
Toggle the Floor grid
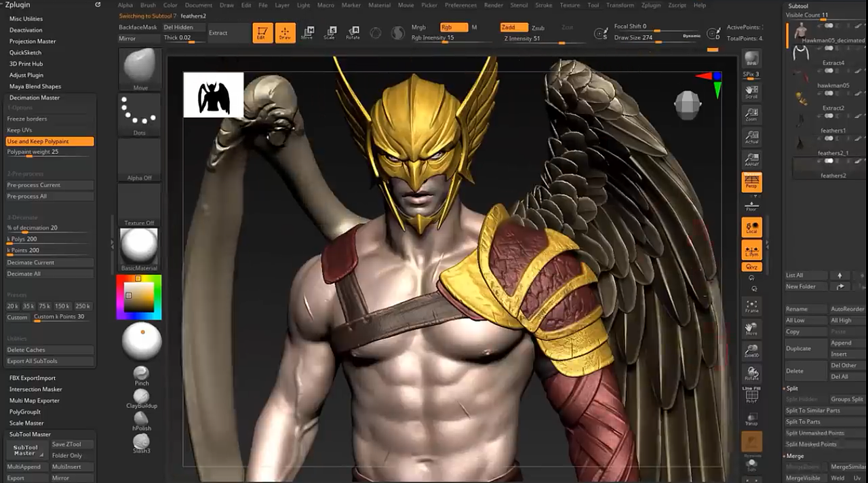click(751, 206)
